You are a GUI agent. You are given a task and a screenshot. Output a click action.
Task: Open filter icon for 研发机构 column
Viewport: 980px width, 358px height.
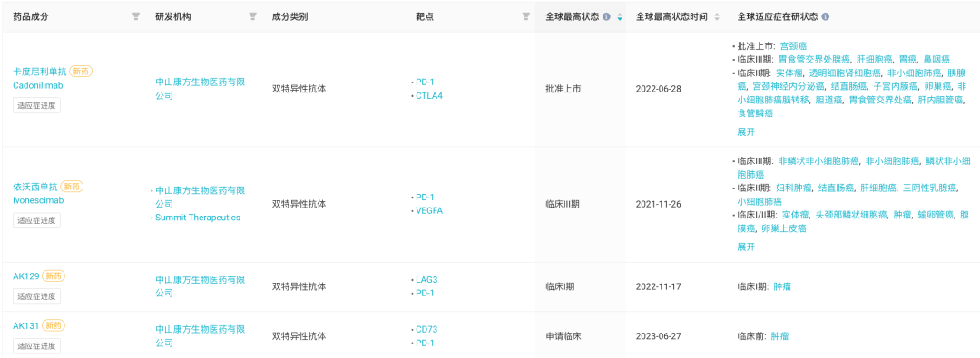point(252,17)
